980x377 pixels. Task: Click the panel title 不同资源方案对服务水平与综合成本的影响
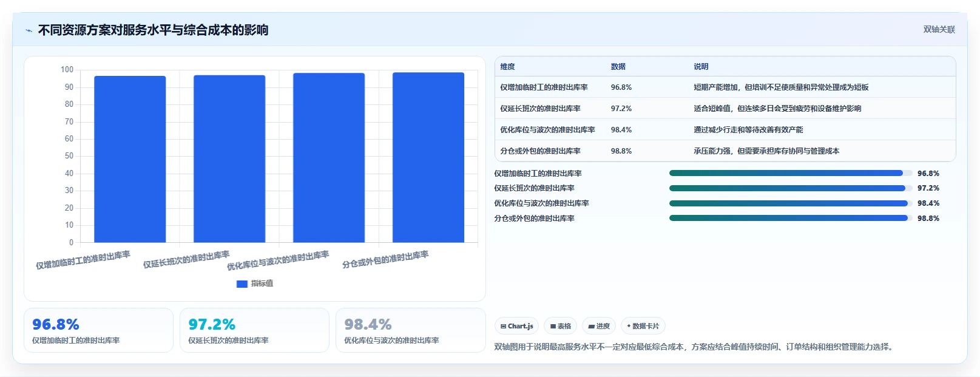coord(153,30)
